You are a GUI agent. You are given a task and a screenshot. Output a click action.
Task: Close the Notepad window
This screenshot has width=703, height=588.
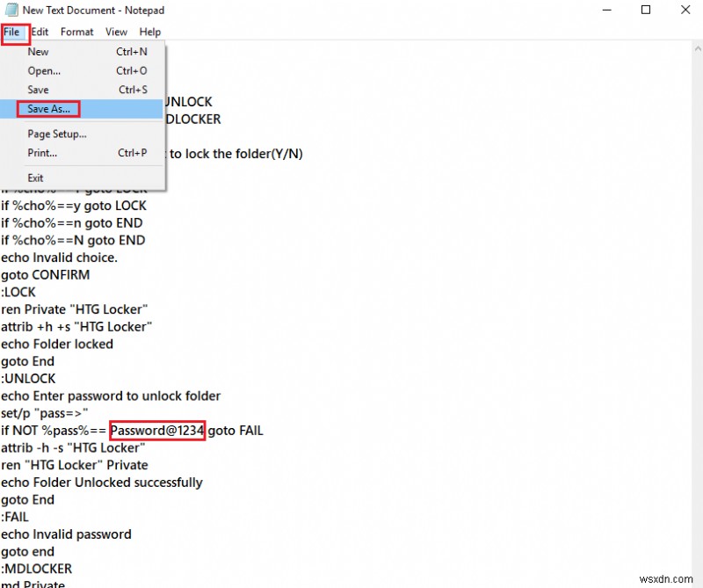click(685, 10)
